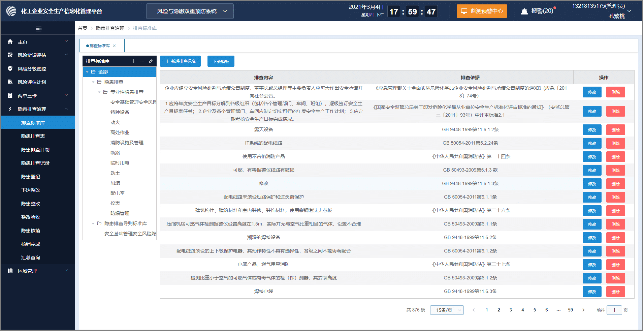Expand the 主页 sidebar menu
Image resolution: width=644 pixels, height=331 pixels.
(66, 41)
